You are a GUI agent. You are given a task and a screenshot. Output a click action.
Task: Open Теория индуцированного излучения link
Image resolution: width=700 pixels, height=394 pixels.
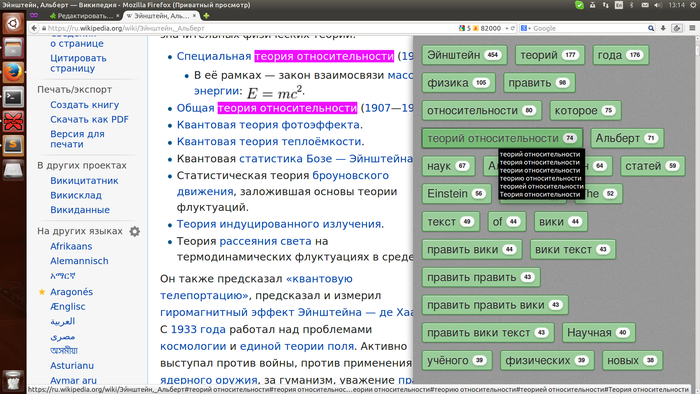[279, 224]
